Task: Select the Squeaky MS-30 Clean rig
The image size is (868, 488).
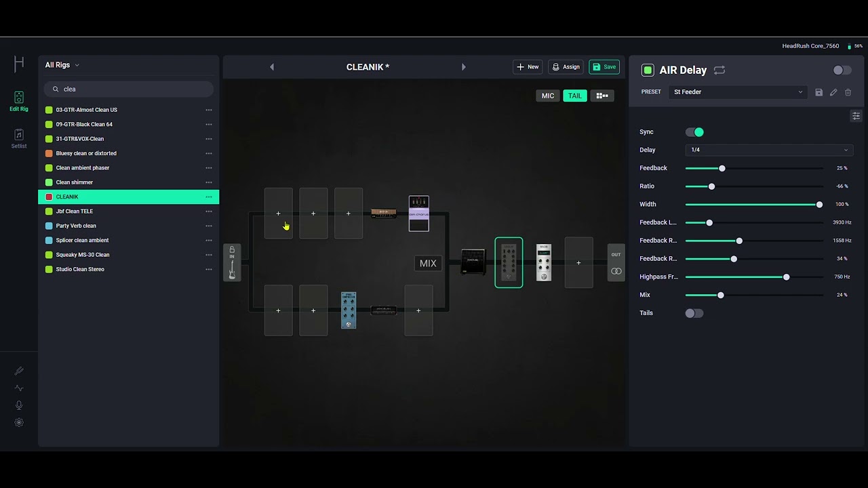Action: [x=129, y=255]
